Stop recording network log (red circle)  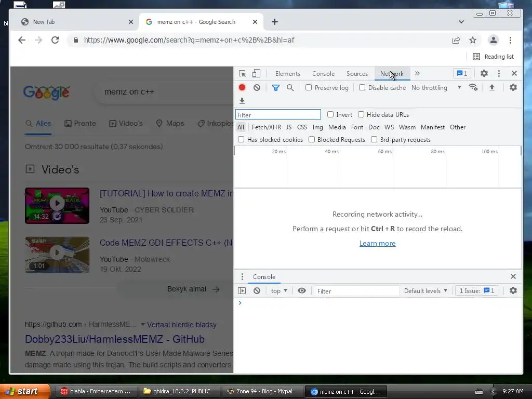tap(242, 87)
